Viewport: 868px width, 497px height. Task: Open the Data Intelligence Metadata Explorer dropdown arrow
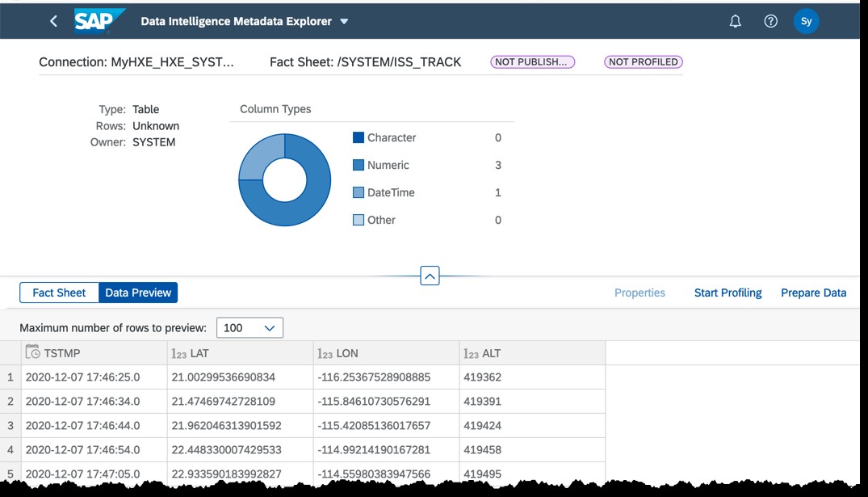coord(344,22)
